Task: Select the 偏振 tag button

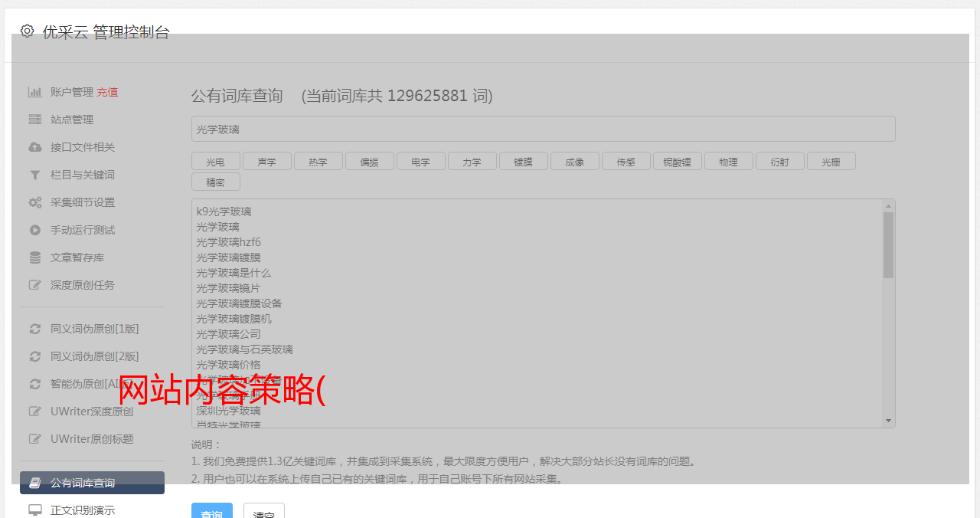Action: [370, 162]
